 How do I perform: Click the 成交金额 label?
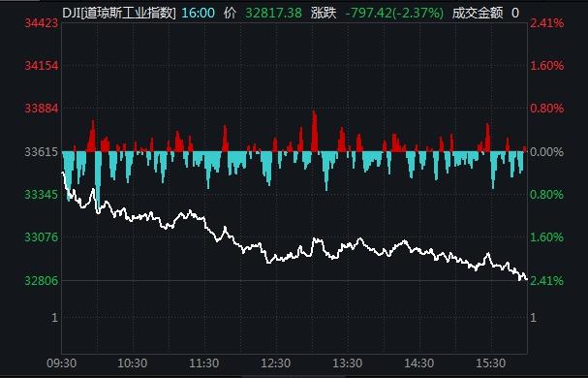click(x=478, y=14)
